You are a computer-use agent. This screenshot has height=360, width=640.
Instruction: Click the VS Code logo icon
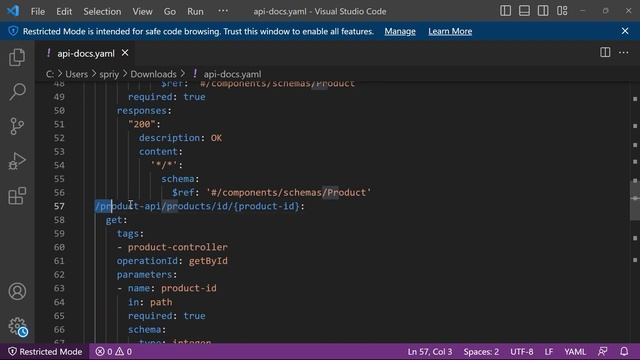click(x=13, y=11)
